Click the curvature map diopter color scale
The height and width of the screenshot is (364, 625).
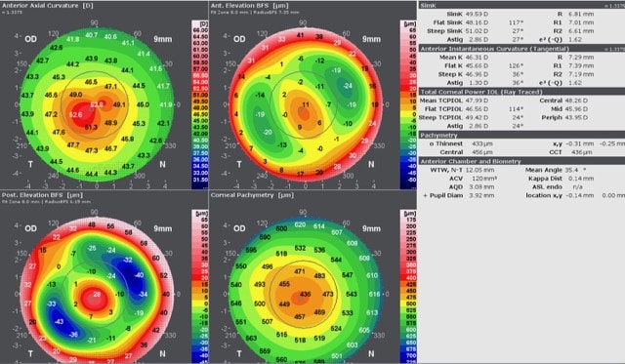[x=200, y=104]
